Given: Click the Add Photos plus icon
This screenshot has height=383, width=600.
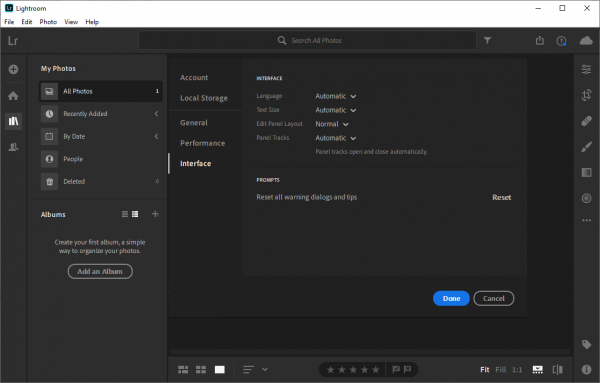Looking at the screenshot, I should point(13,69).
